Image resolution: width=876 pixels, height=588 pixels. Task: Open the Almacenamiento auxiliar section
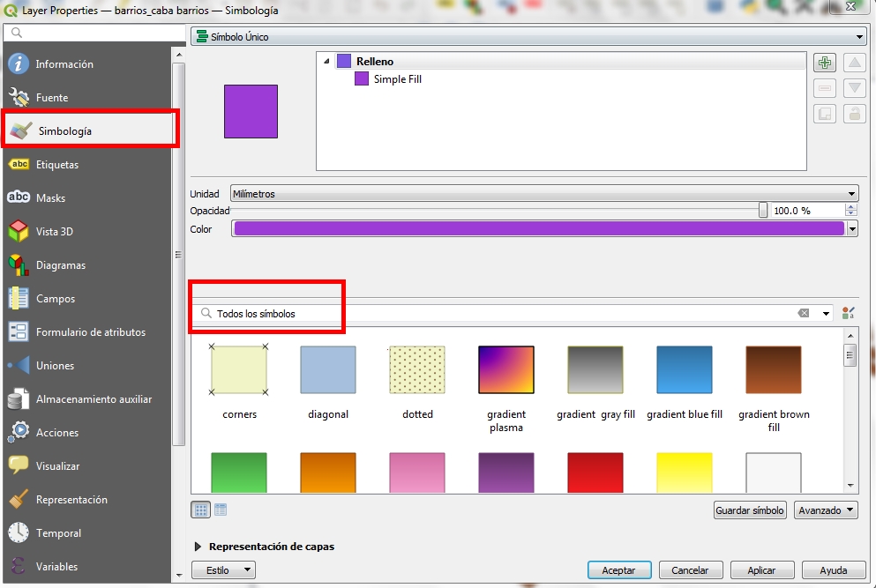[86, 399]
